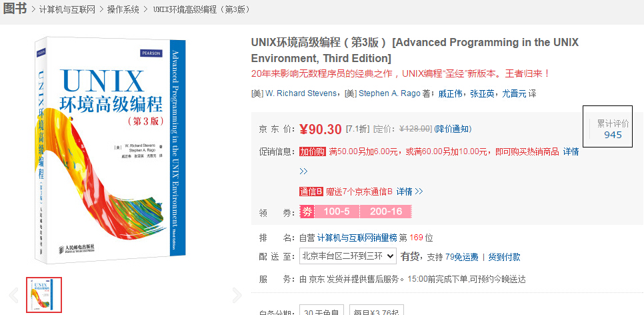Open 详情 link beside 京东通信B gift
This screenshot has height=315, width=644.
point(409,192)
